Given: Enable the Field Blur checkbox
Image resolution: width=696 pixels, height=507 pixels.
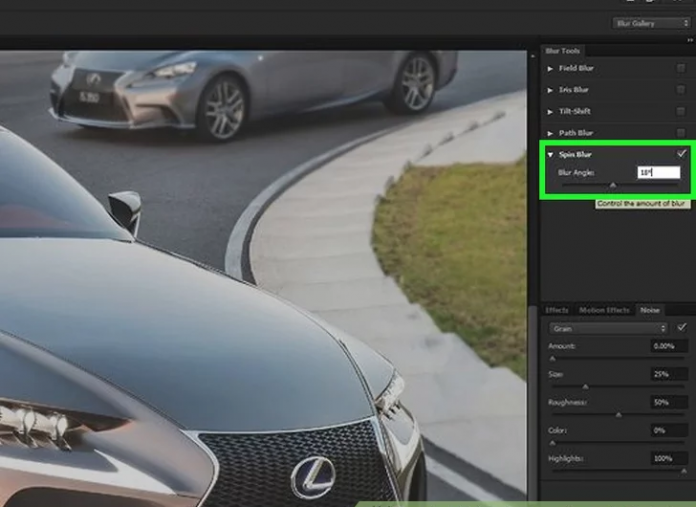Looking at the screenshot, I should tap(681, 69).
